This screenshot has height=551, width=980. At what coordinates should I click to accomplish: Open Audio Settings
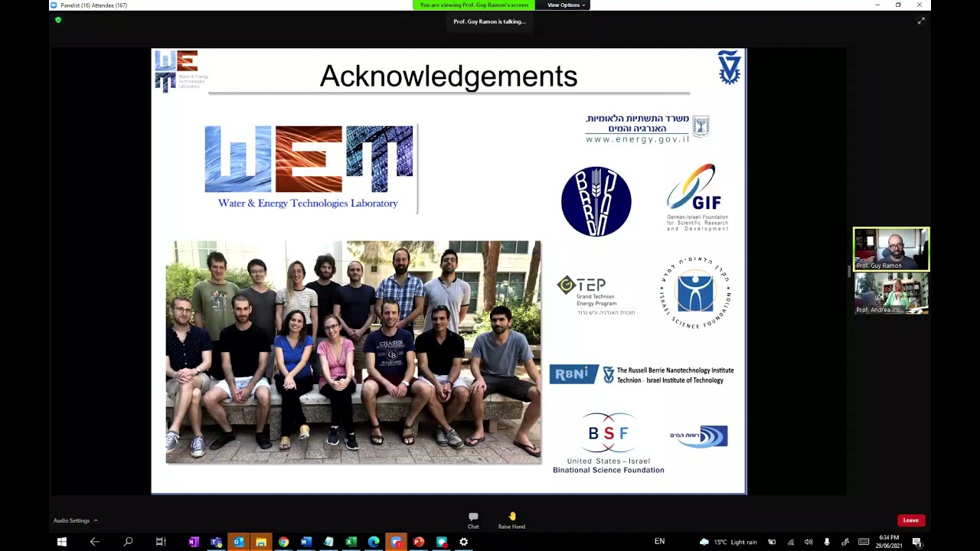[71, 520]
